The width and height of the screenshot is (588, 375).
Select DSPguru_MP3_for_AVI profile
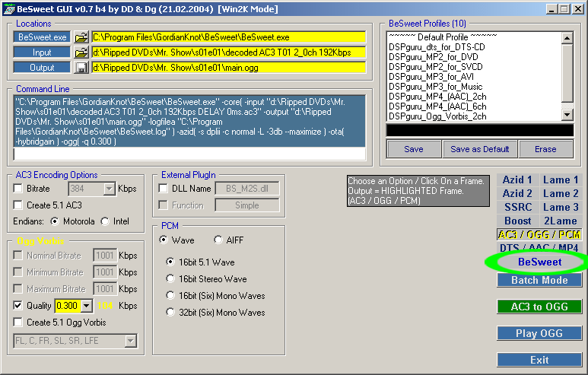coord(431,77)
